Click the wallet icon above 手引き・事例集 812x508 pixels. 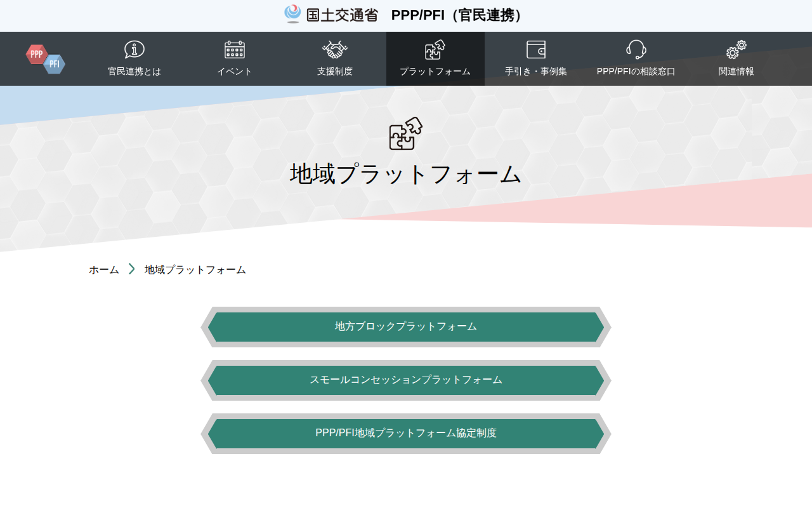(536, 50)
